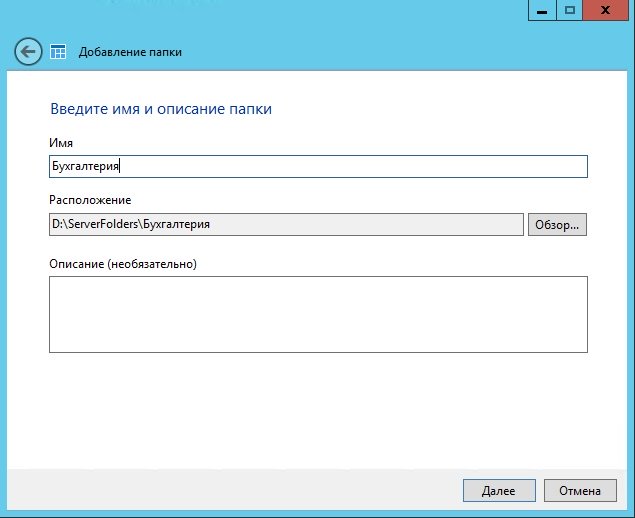Close the window with the red X

point(606,10)
